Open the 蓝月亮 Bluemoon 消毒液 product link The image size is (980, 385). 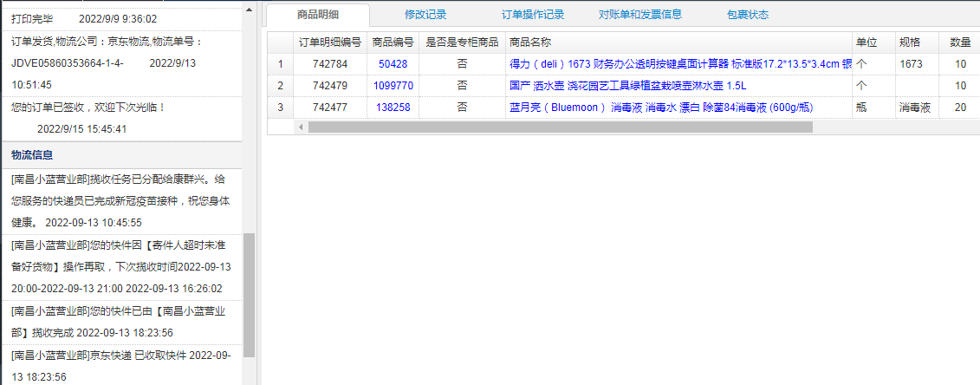661,108
